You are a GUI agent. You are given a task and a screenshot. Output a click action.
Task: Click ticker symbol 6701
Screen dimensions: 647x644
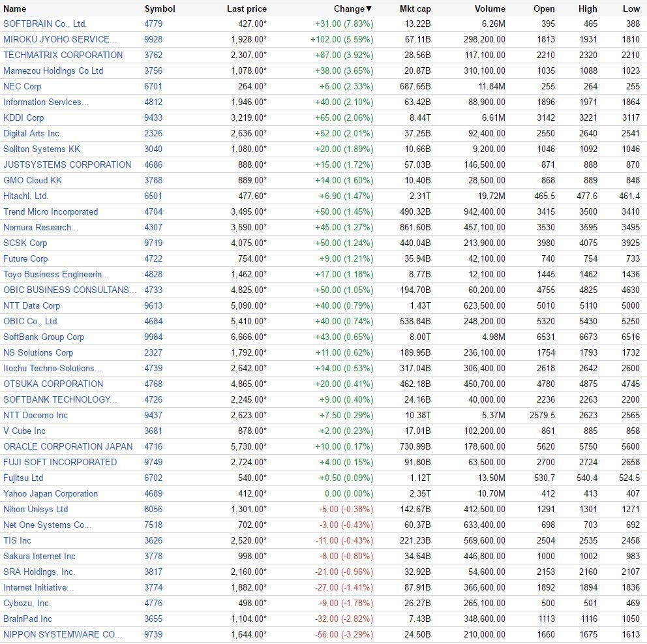click(x=153, y=87)
